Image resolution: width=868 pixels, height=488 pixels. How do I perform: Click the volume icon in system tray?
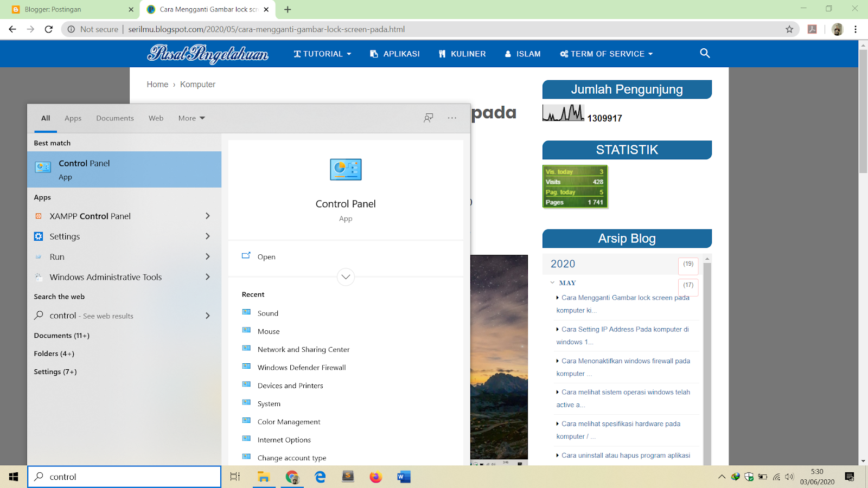(789, 477)
